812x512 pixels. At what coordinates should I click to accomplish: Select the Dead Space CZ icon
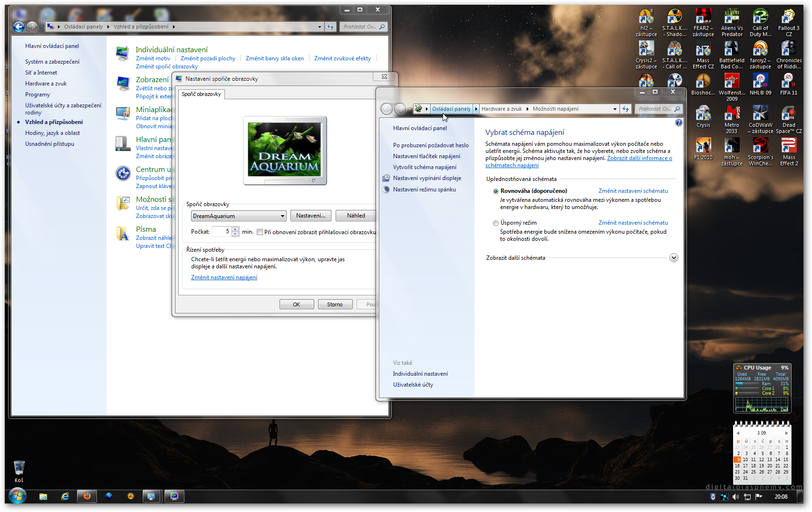point(789,119)
